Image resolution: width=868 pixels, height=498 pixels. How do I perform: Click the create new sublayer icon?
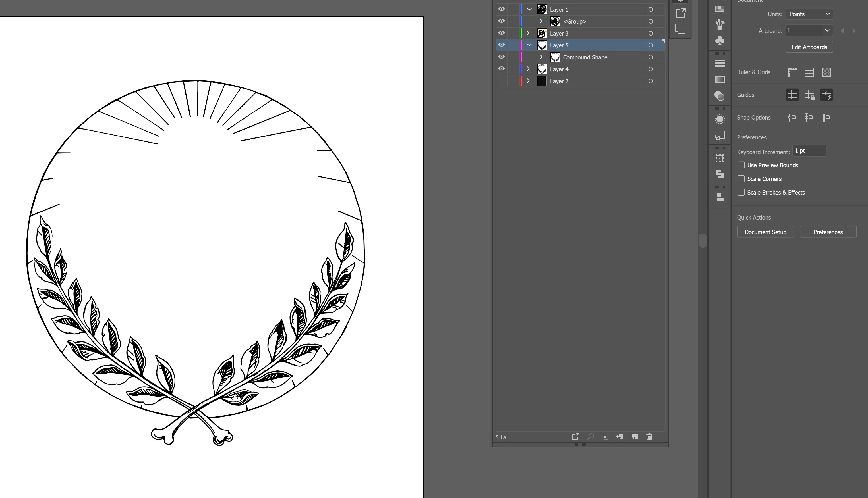point(620,437)
